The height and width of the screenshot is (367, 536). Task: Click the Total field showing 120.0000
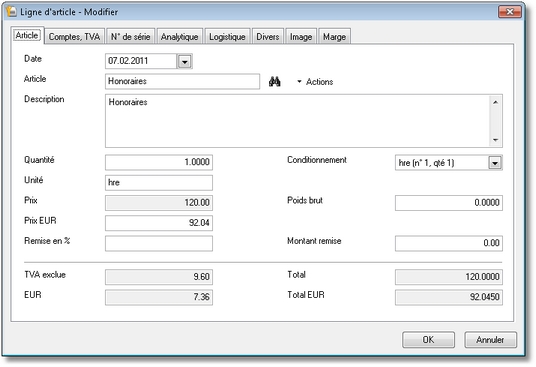pos(448,277)
